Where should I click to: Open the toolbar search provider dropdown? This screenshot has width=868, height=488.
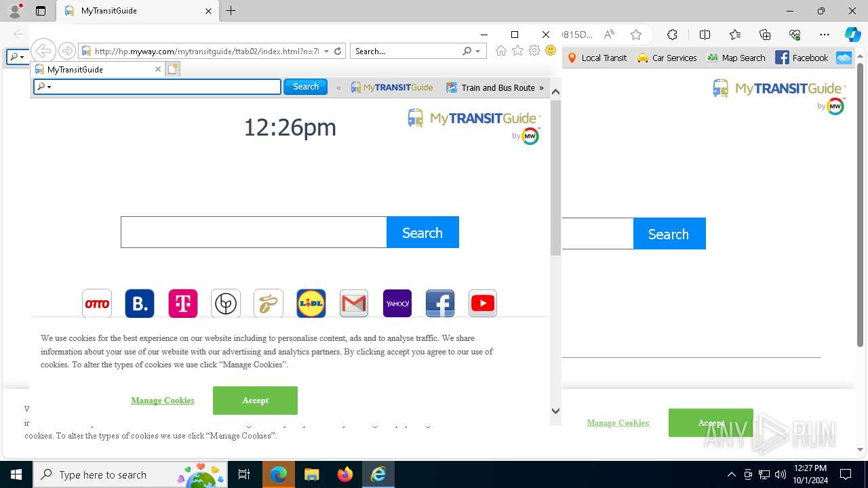point(44,87)
